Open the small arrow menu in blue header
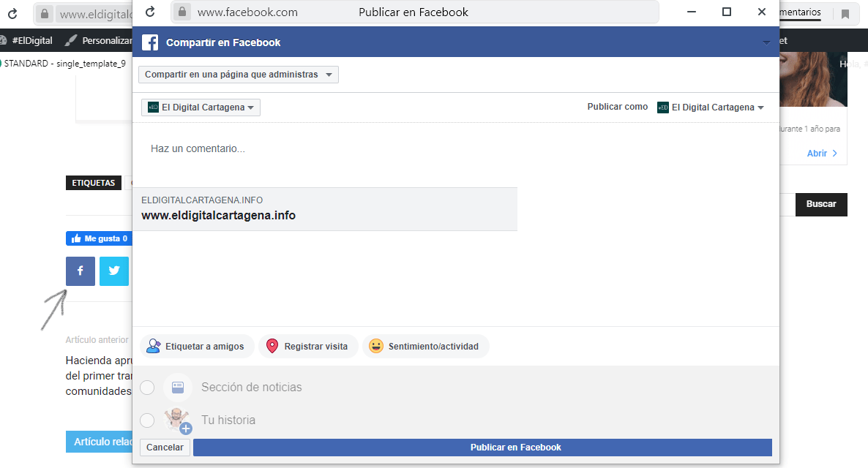 pyautogui.click(x=766, y=42)
